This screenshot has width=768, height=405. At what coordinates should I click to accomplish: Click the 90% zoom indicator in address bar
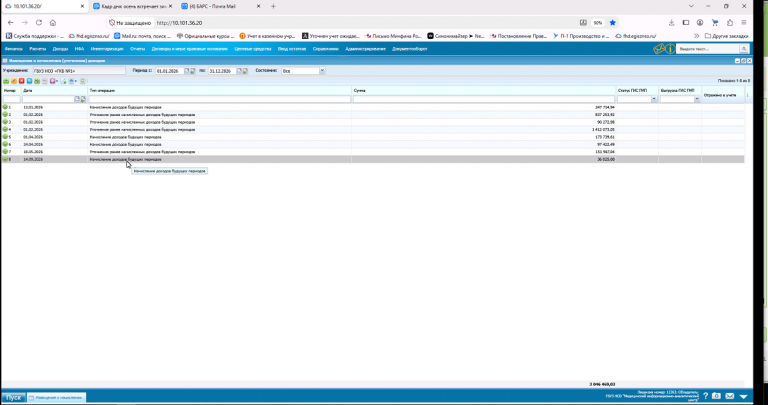(598, 23)
